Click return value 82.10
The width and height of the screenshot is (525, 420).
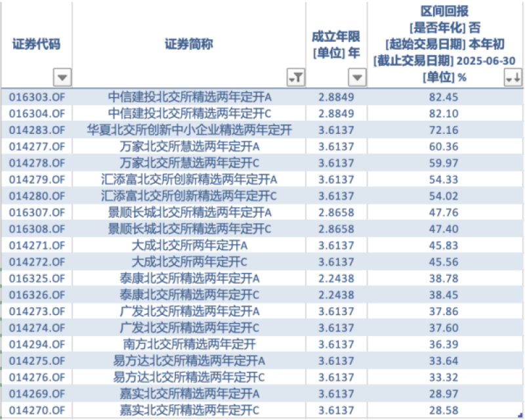click(444, 114)
